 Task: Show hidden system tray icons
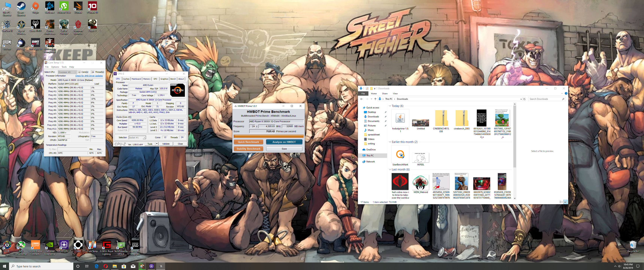[x=615, y=266]
